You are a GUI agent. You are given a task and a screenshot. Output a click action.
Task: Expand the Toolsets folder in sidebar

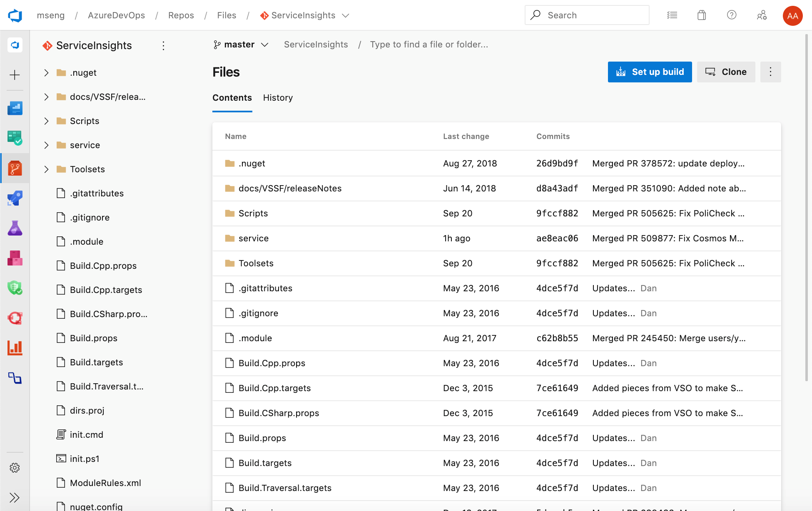(46, 169)
